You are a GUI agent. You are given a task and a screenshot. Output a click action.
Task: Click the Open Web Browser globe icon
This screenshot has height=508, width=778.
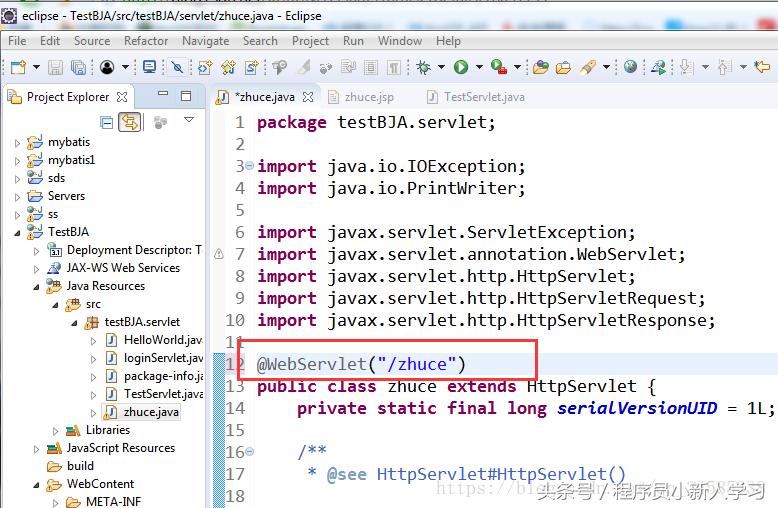[x=630, y=67]
